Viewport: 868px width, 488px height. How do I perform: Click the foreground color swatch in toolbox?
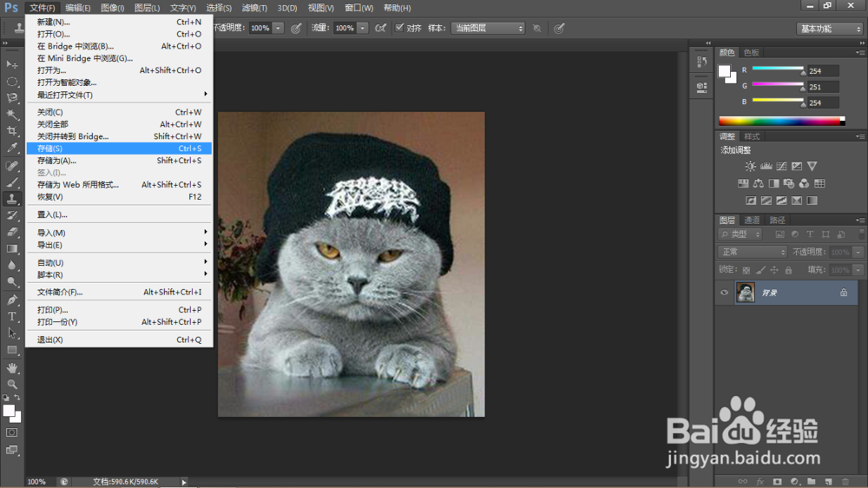coord(9,411)
